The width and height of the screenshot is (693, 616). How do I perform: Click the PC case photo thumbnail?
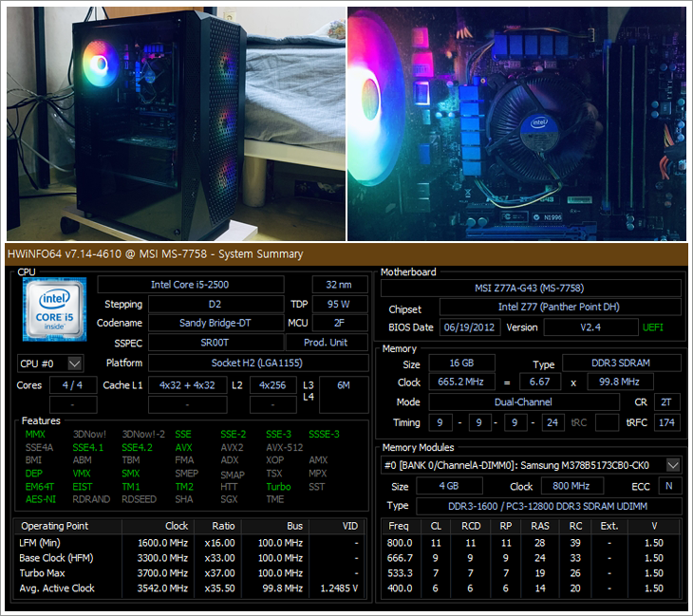(176, 123)
